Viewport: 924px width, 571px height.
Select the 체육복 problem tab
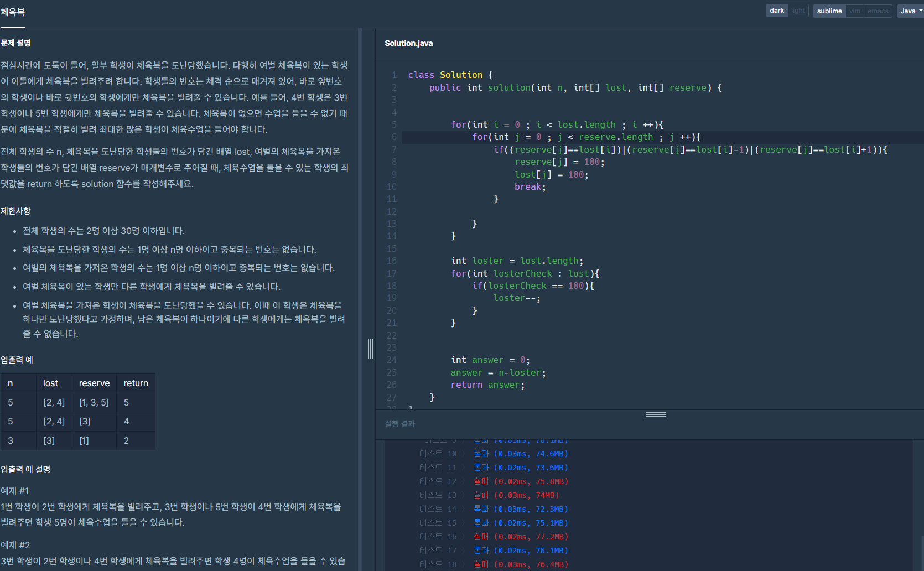coord(12,12)
